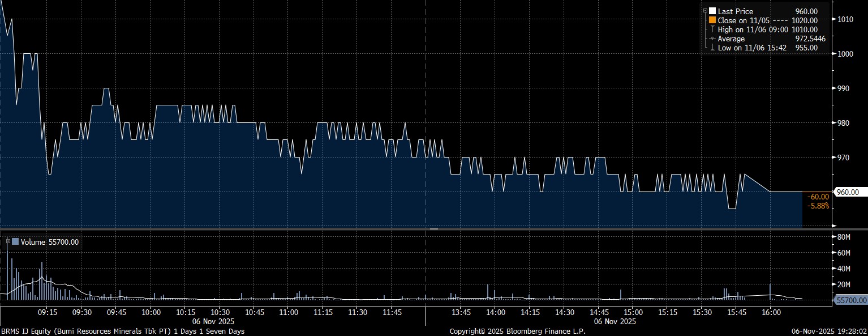
Task: Click the 1000 price axis label
Action: [845, 54]
